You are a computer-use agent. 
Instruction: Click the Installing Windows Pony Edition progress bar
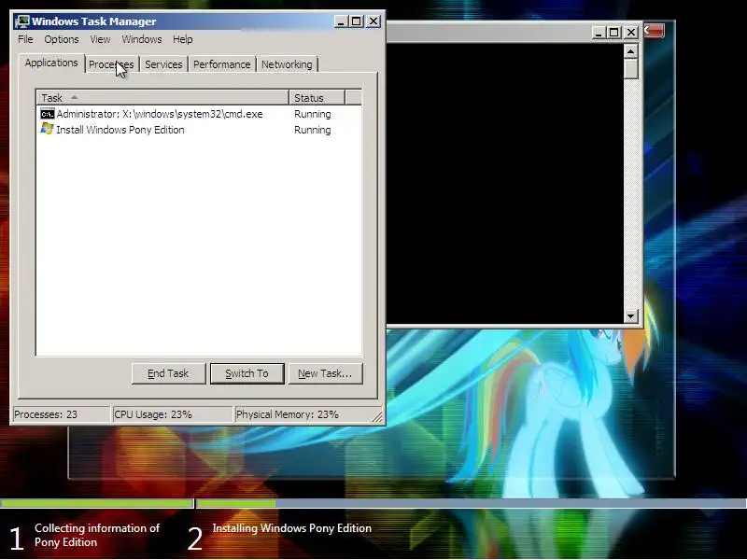tap(472, 503)
